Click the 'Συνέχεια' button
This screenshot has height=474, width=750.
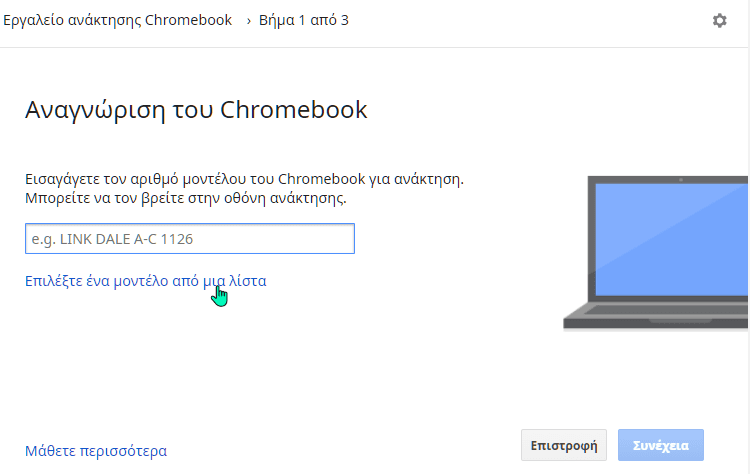pyautogui.click(x=661, y=445)
